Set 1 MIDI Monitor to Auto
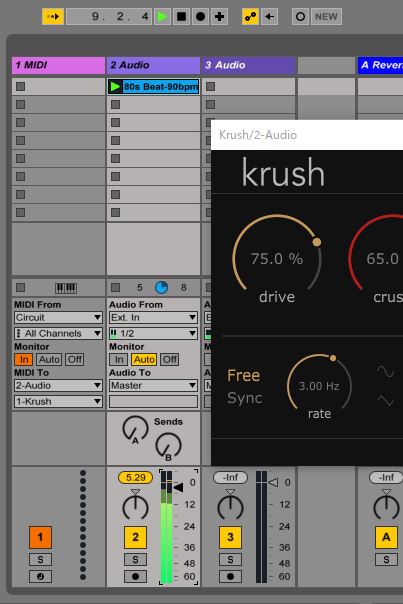The image size is (403, 604). 49,359
